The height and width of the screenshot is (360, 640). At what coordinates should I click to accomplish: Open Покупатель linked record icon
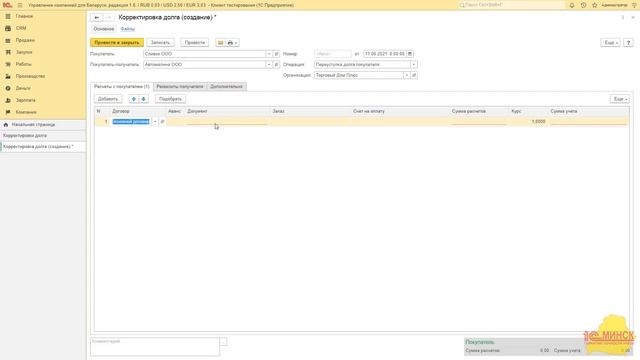click(276, 54)
